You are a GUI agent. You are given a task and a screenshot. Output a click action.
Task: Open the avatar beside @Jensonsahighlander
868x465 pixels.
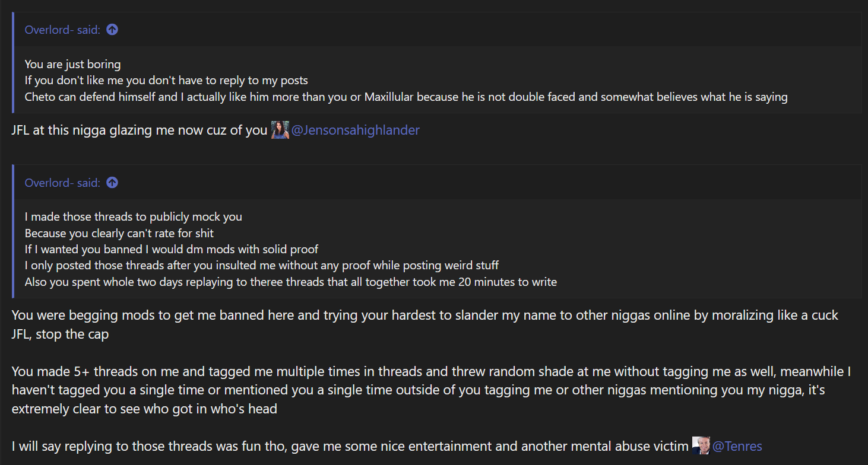[x=280, y=130]
